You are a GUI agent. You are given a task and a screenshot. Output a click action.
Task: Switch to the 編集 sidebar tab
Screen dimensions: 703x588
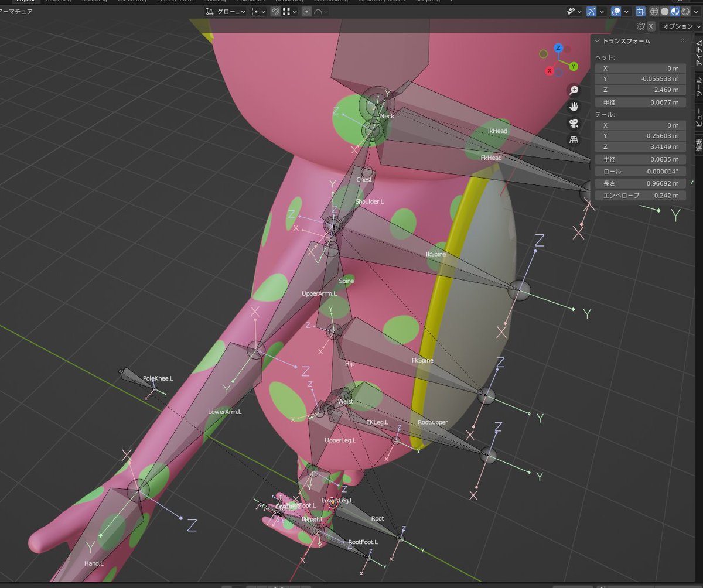pos(698,145)
